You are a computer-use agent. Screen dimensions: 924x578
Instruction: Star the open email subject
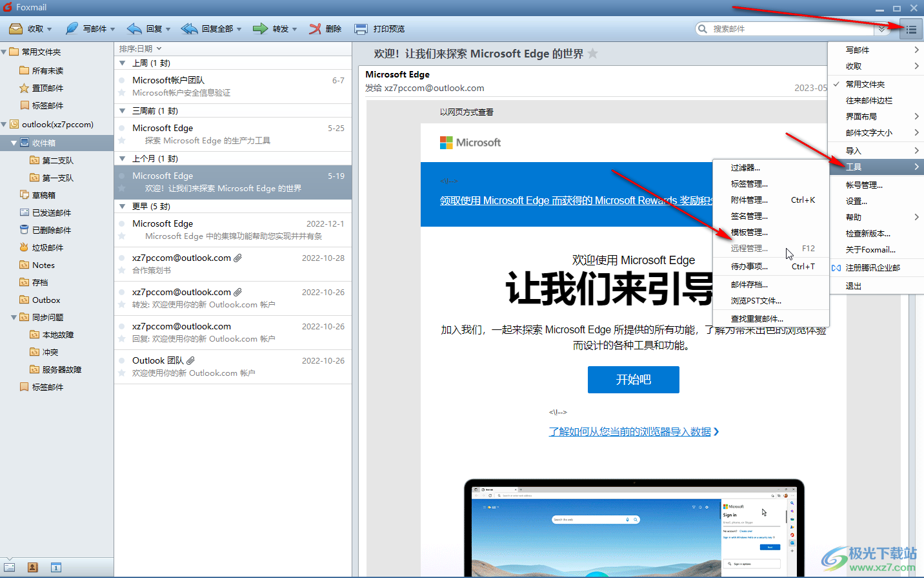coord(592,54)
